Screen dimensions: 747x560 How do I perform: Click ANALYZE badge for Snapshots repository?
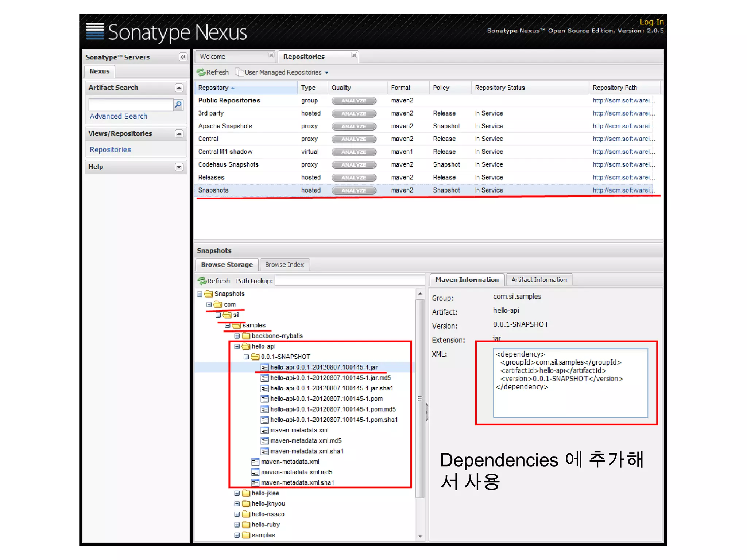pos(353,190)
